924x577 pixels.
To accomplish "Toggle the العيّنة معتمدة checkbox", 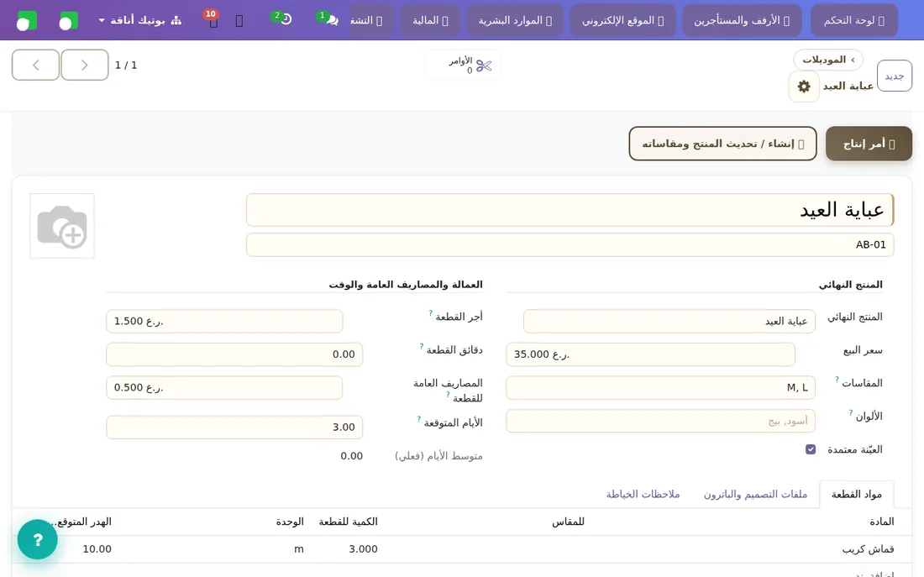I will pyautogui.click(x=811, y=449).
